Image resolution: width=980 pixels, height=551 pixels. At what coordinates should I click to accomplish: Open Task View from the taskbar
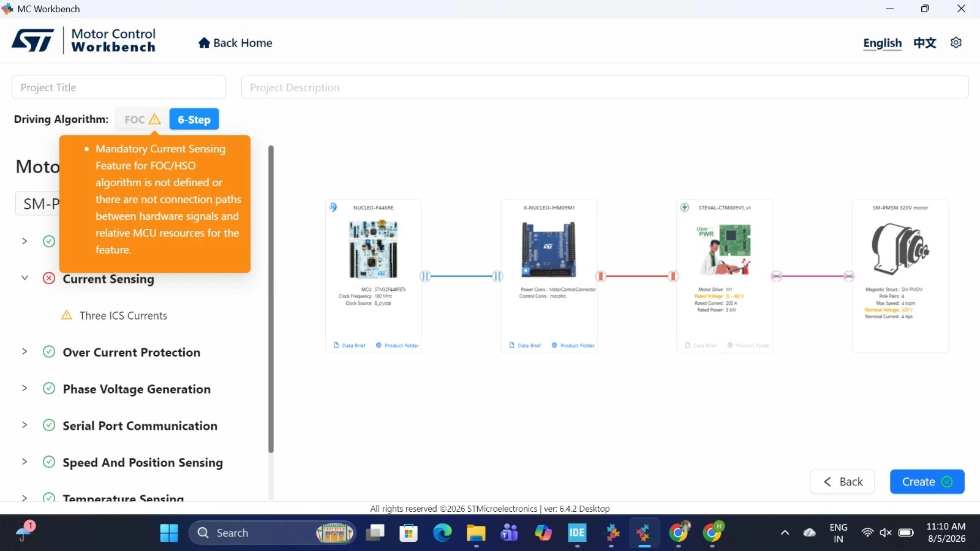[375, 533]
